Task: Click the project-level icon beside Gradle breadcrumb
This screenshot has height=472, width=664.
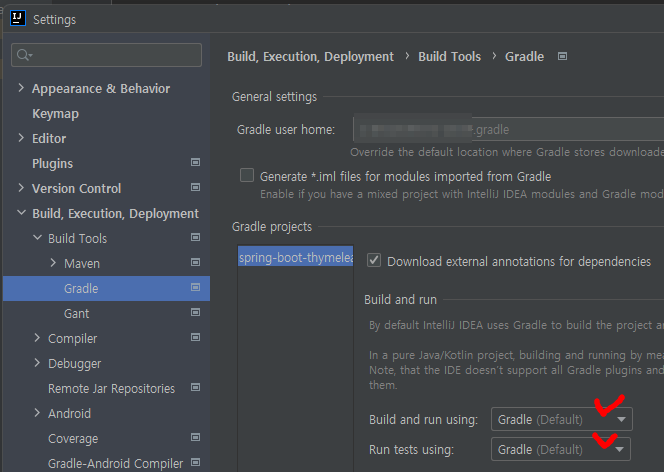Action: click(x=562, y=56)
